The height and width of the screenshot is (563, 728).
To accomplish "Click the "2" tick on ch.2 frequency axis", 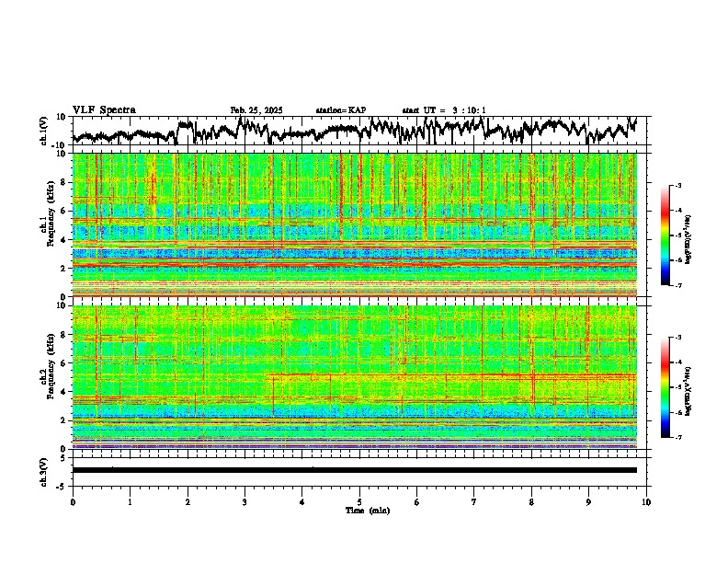I will click(63, 420).
